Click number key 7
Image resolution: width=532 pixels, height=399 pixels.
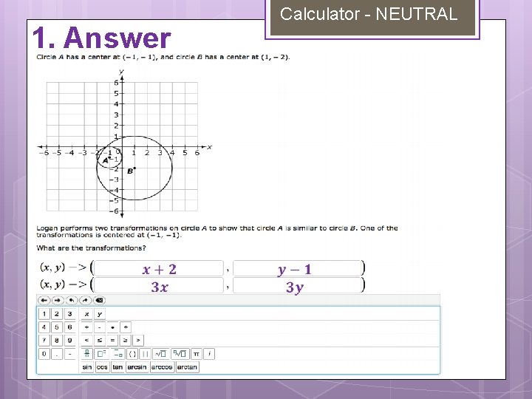[x=44, y=340]
